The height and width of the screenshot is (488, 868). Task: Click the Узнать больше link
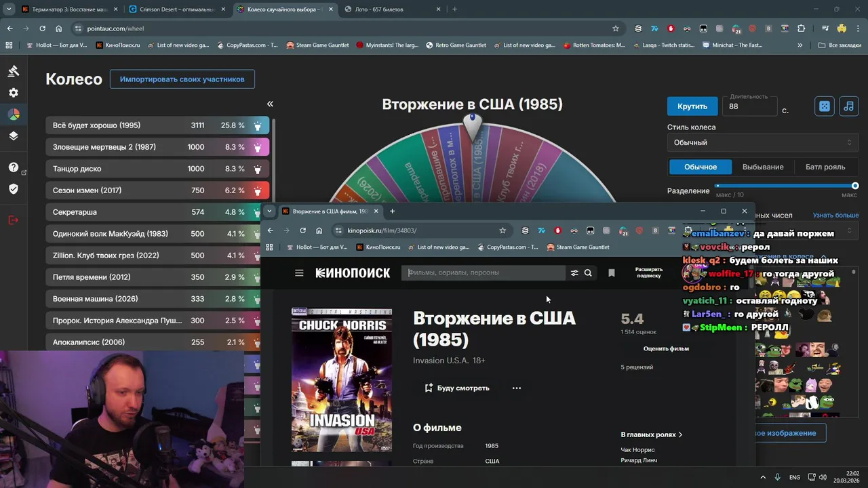tap(835, 216)
